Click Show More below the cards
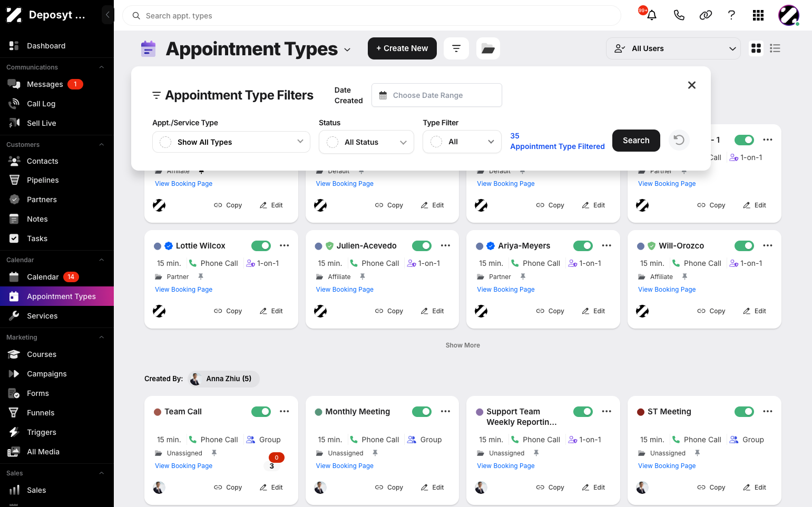The height and width of the screenshot is (507, 812). [463, 345]
